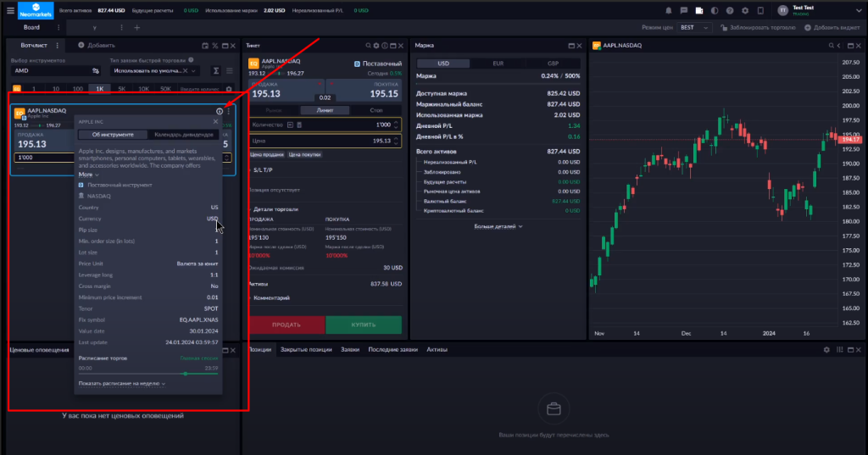Open the Test Test account dropdown
The height and width of the screenshot is (455, 868).
[x=820, y=10]
